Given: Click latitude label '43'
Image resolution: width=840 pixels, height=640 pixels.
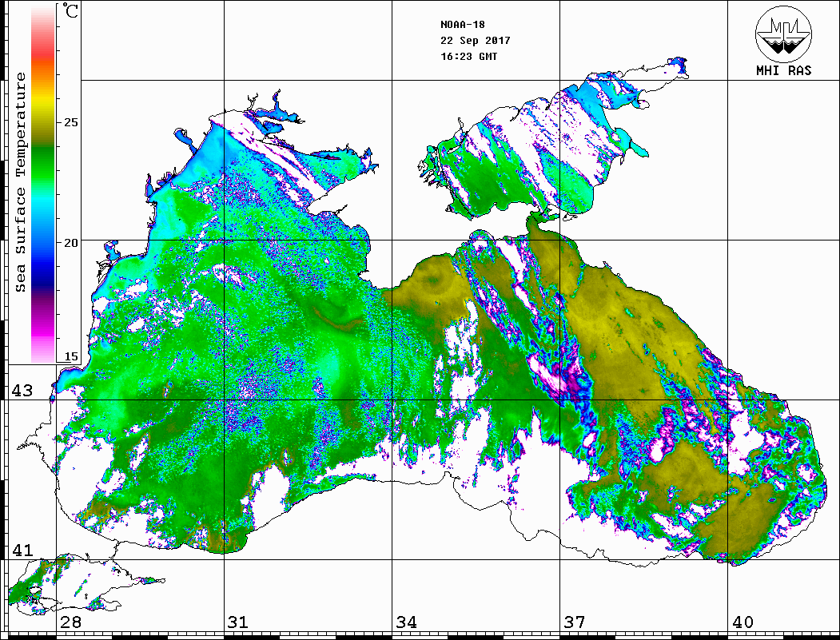Looking at the screenshot, I should (22, 391).
